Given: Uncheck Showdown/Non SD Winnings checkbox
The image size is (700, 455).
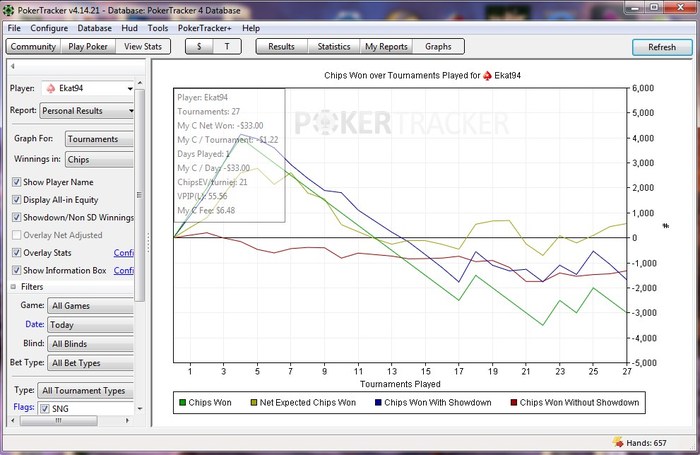Looking at the screenshot, I should [x=17, y=217].
